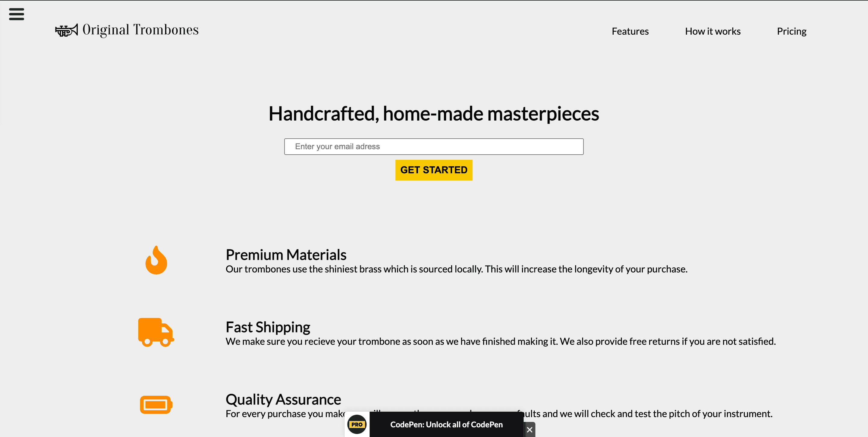Dismiss the CodePen upgrade notification

529,430
